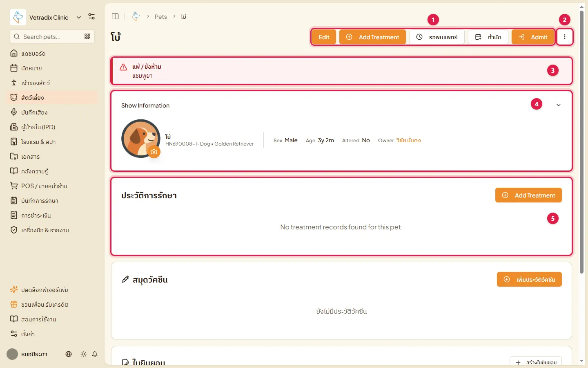Image resolution: width=588 pixels, height=368 pixels.
Task: Open เครื่องมือ & รายงาน menu item
Action: pyautogui.click(x=53, y=230)
